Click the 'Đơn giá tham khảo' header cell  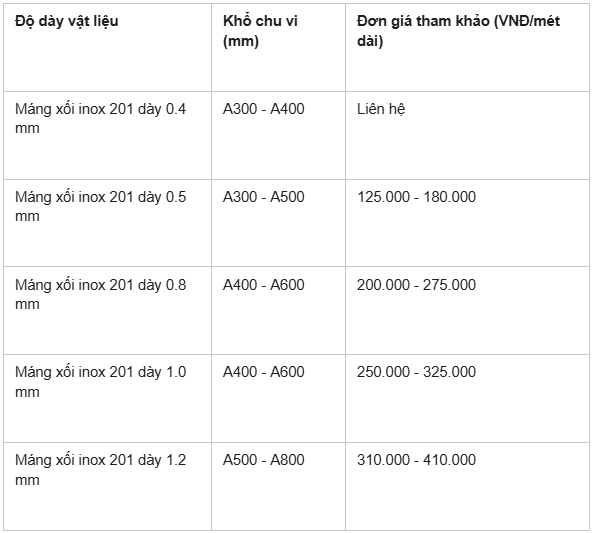[x=467, y=48]
